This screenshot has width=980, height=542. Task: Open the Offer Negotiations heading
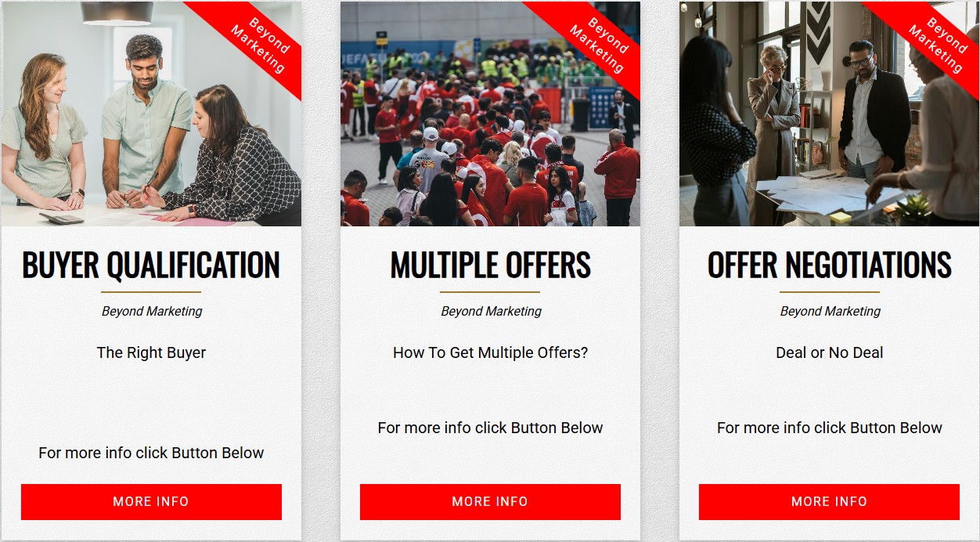pyautogui.click(x=830, y=266)
